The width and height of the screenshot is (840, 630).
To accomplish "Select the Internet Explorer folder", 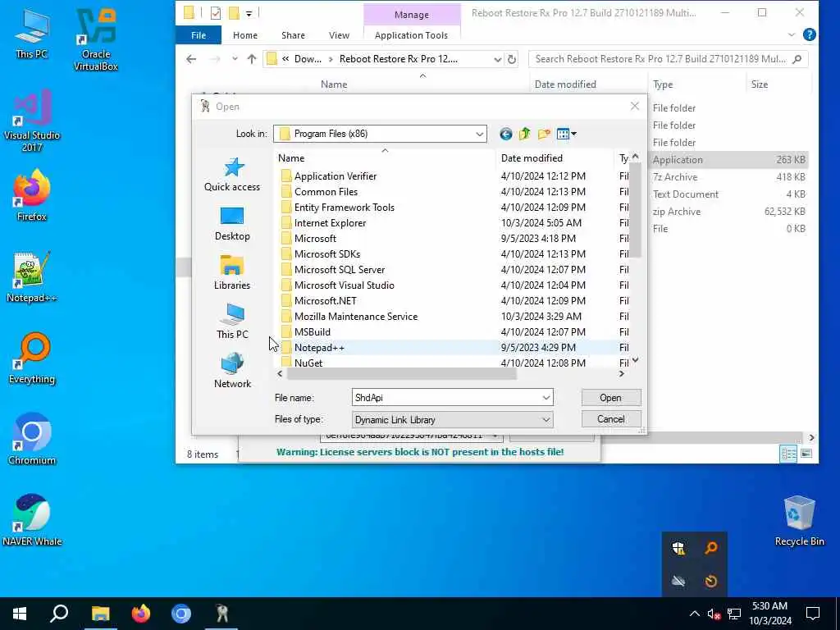I will pos(330,223).
